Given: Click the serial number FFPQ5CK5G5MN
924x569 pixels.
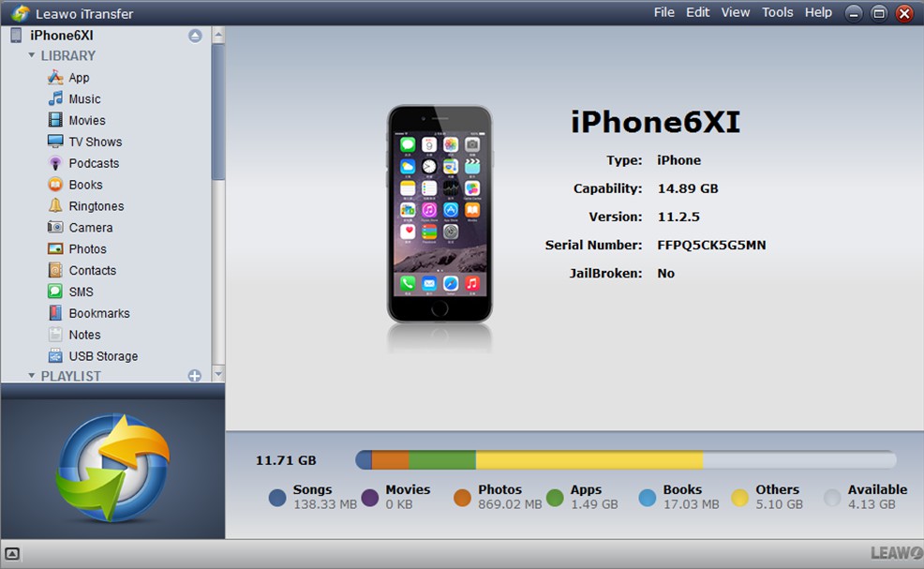Looking at the screenshot, I should click(x=711, y=245).
